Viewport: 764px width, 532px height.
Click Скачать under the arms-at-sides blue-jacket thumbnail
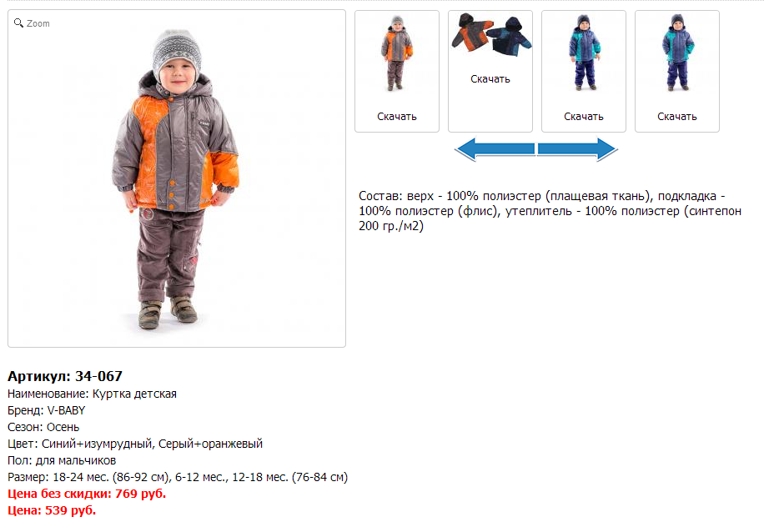(584, 117)
